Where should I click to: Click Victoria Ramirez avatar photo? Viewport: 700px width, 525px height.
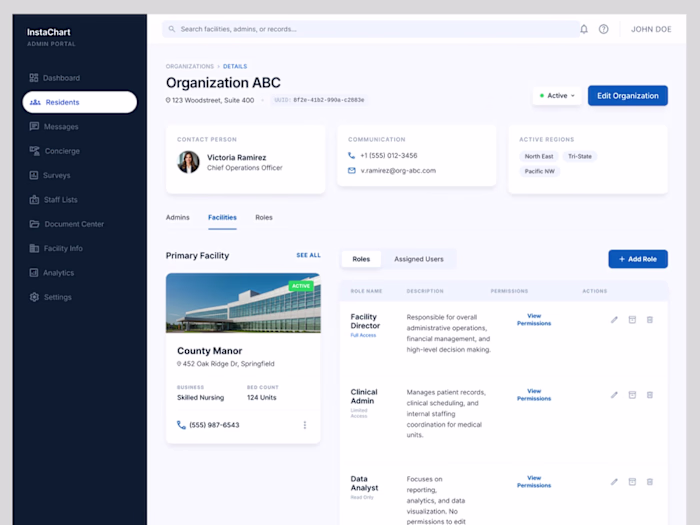tap(188, 162)
